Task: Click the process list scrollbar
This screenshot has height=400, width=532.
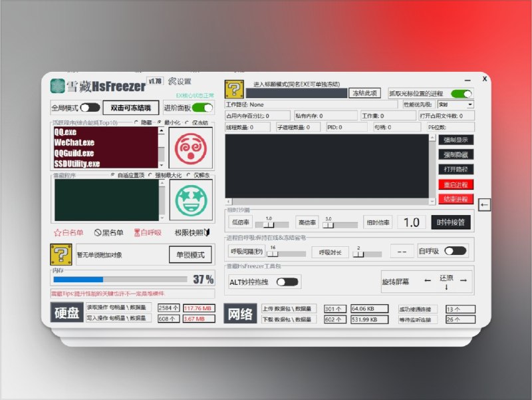Action: tap(162, 150)
